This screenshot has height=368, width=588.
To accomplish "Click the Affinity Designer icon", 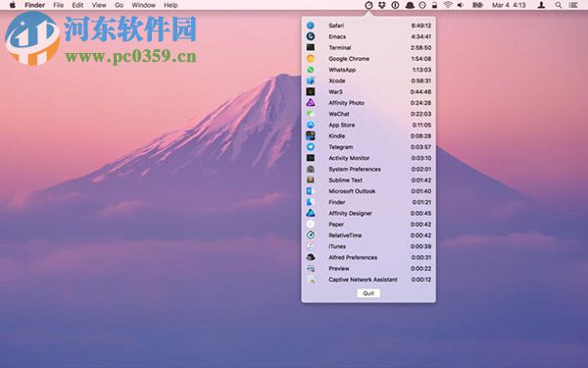I will 311,213.
